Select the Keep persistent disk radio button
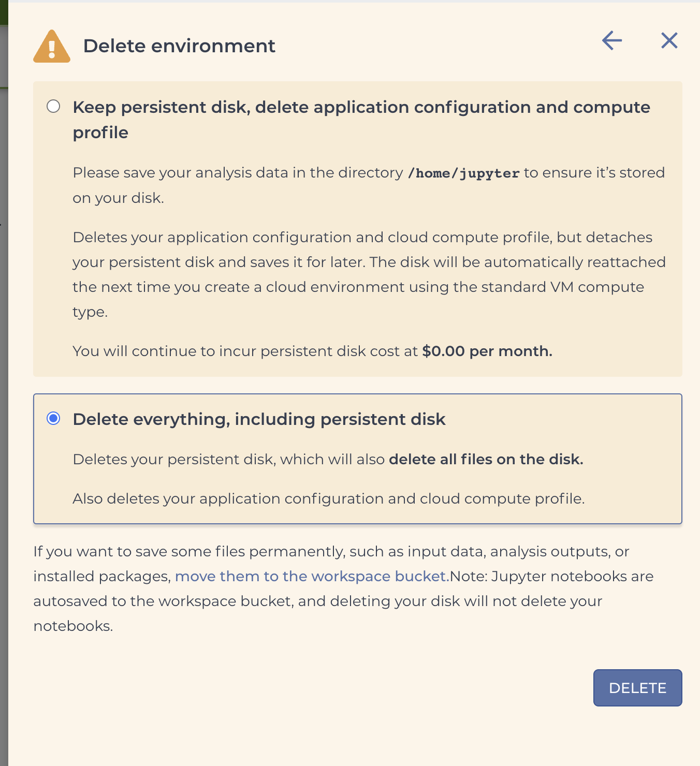Screen dimensions: 700x766 53,106
